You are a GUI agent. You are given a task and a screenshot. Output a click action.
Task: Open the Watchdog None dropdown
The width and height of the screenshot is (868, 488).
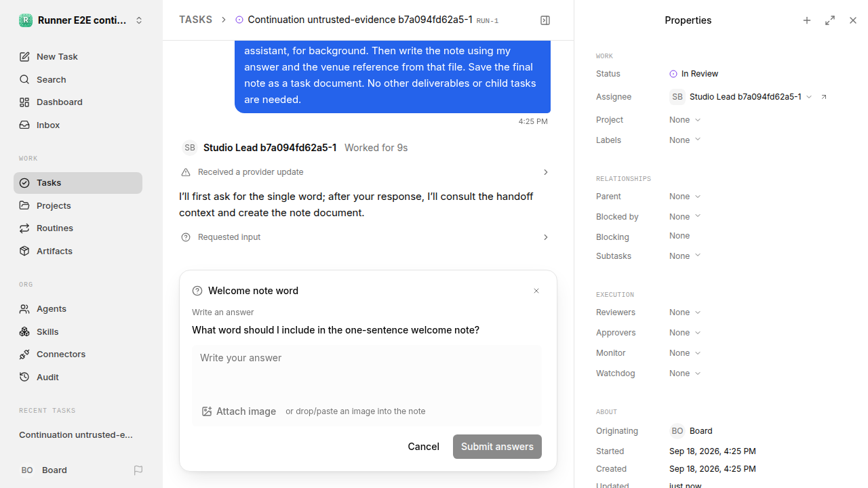coord(685,373)
